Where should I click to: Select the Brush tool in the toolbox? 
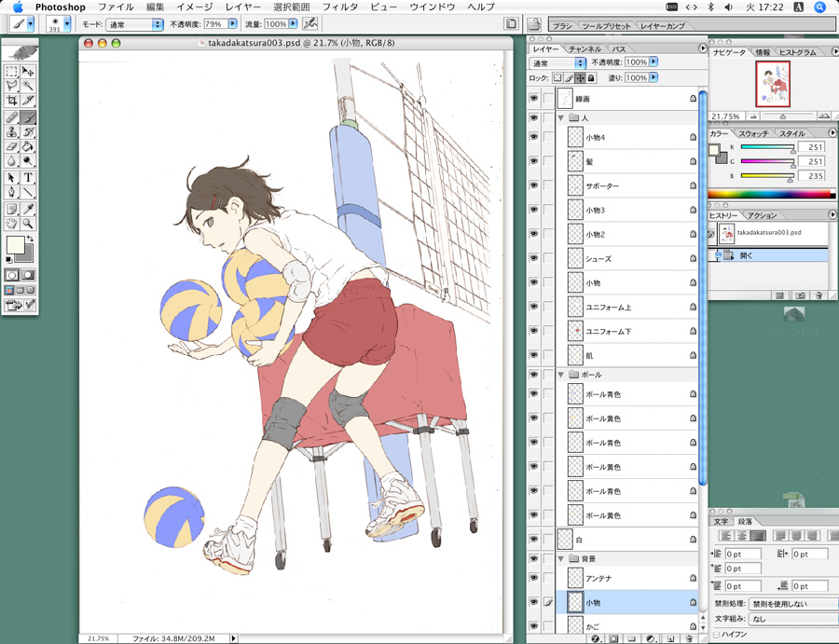(28, 117)
